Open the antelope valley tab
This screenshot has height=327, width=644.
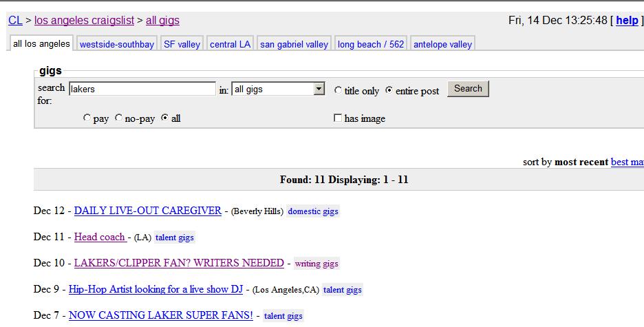(x=442, y=44)
